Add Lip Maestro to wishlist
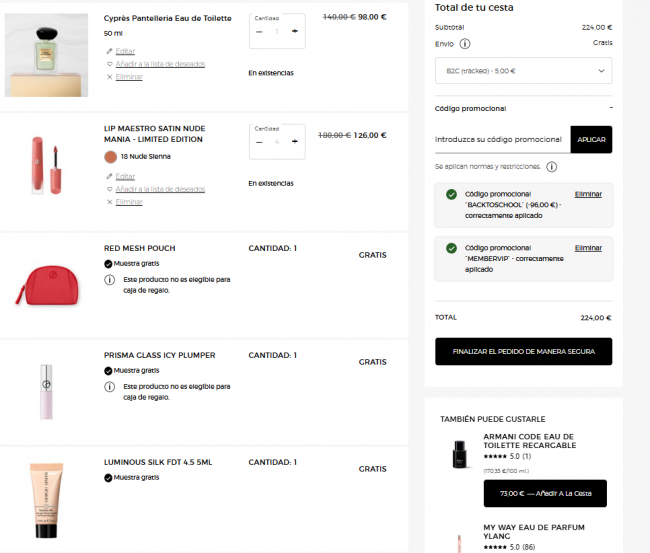Screen dimensions: 650x553 pos(160,189)
